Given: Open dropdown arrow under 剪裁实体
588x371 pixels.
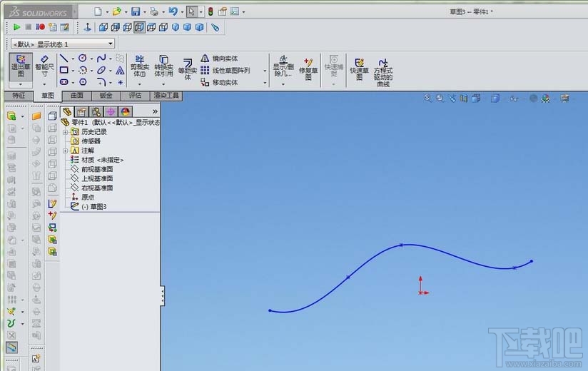Looking at the screenshot, I should point(139,84).
